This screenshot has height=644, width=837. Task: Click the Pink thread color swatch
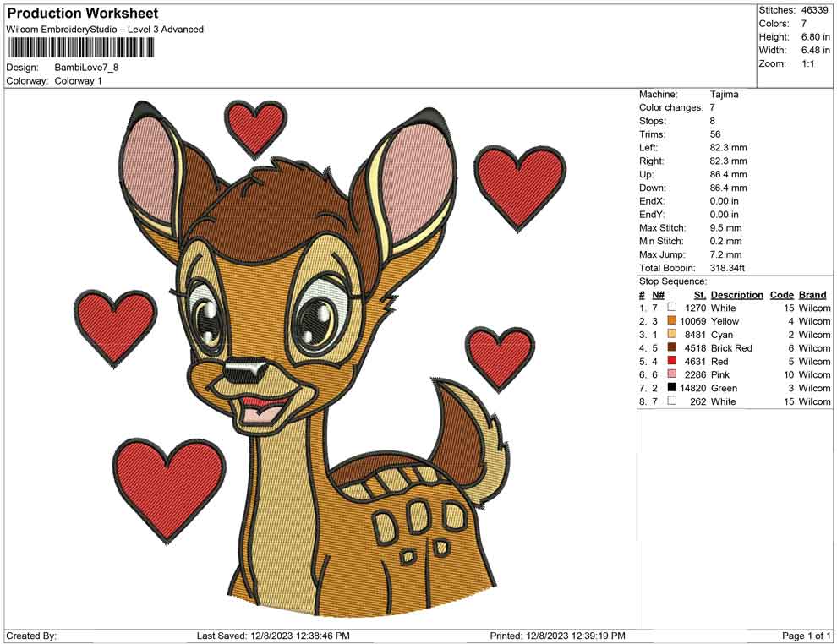coord(672,374)
